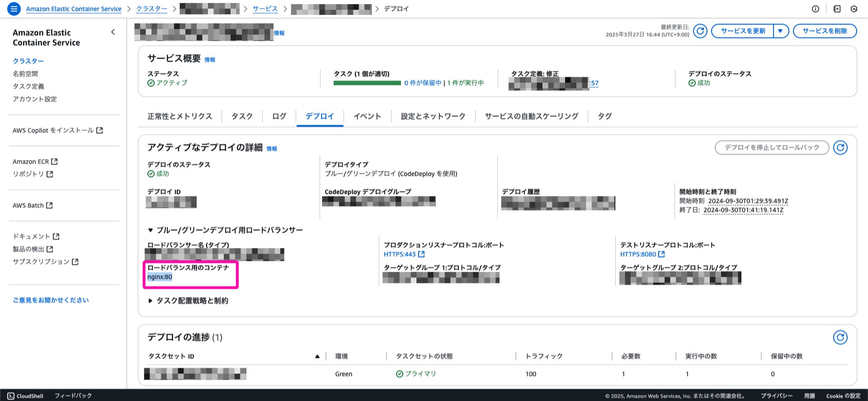Open the 用語 footer link
Screen dimensions: 868x401
[x=809, y=396]
